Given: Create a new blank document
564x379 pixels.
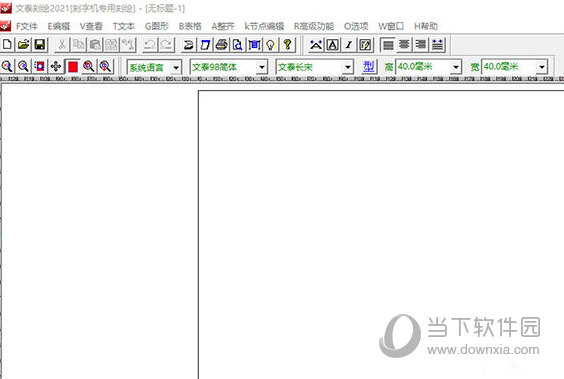Looking at the screenshot, I should point(7,45).
